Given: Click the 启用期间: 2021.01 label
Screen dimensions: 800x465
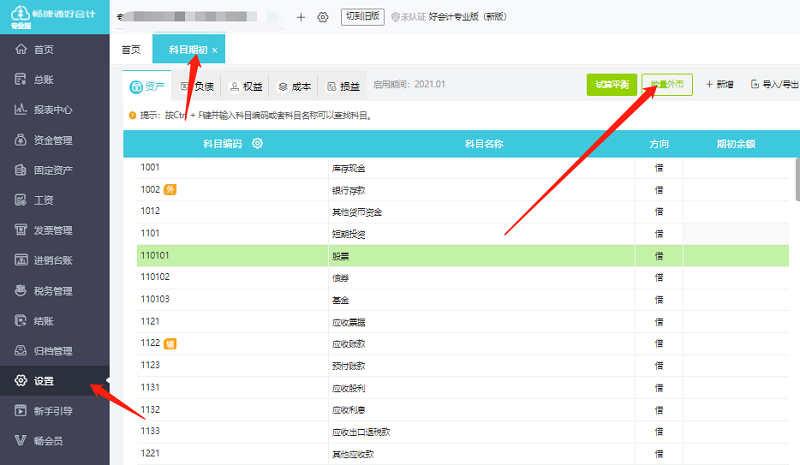Looking at the screenshot, I should (409, 84).
